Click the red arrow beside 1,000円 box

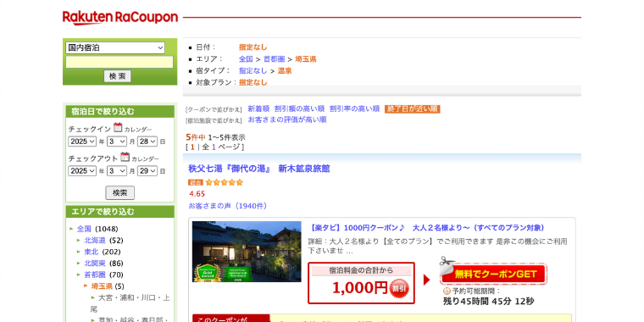coord(427,280)
